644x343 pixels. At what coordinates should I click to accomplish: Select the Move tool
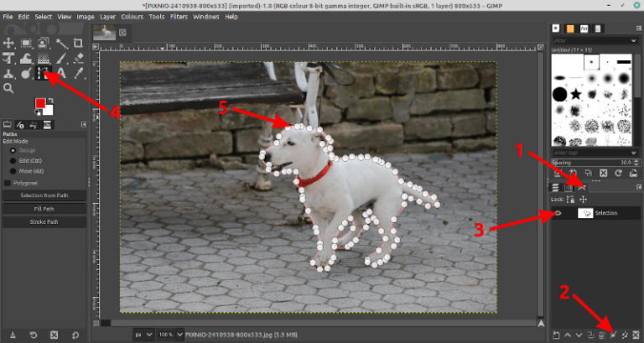click(9, 43)
